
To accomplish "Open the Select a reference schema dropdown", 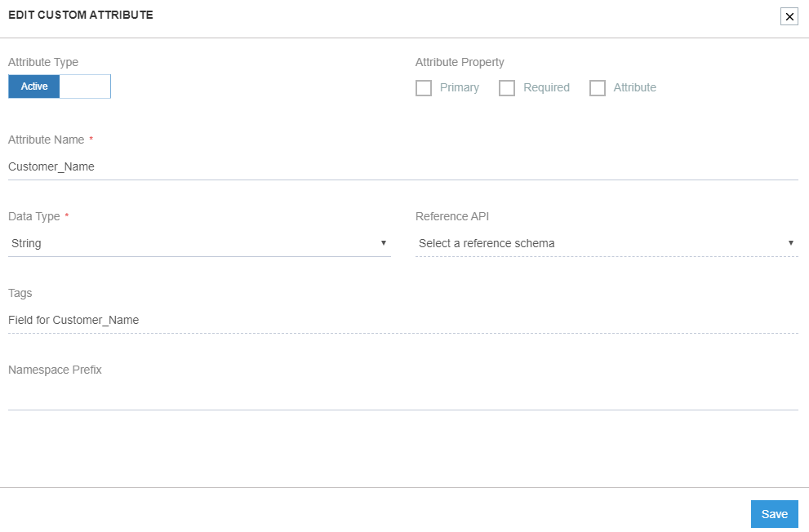I will coord(607,242).
